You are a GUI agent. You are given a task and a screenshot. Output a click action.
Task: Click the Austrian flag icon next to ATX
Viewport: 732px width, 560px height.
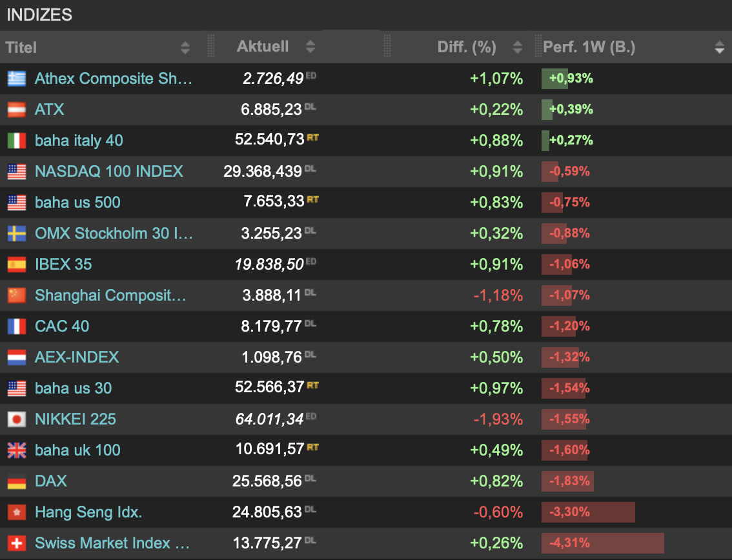coord(17,110)
